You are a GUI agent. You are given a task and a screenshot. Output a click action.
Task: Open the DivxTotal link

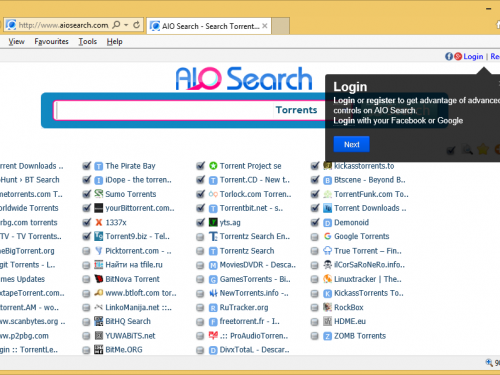(x=254, y=350)
